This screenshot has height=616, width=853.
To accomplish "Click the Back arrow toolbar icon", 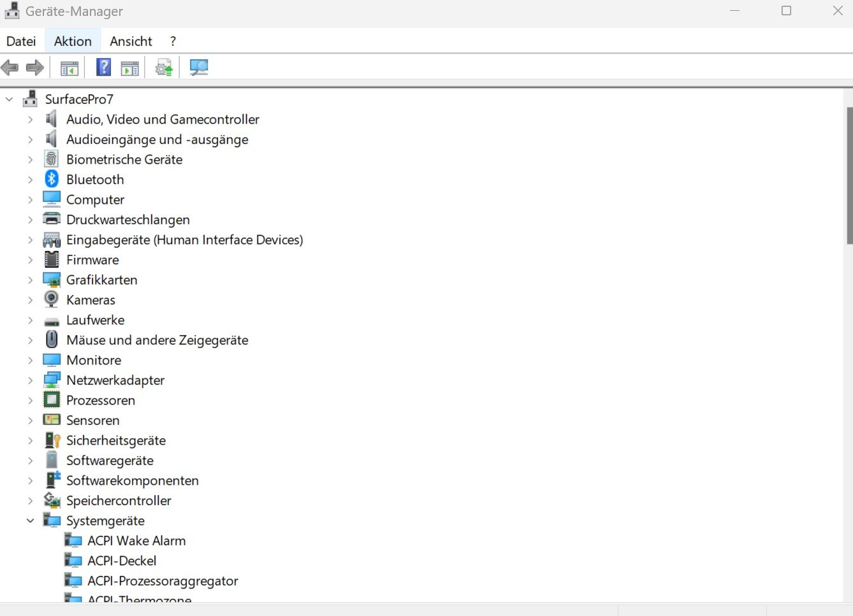I will [x=10, y=67].
